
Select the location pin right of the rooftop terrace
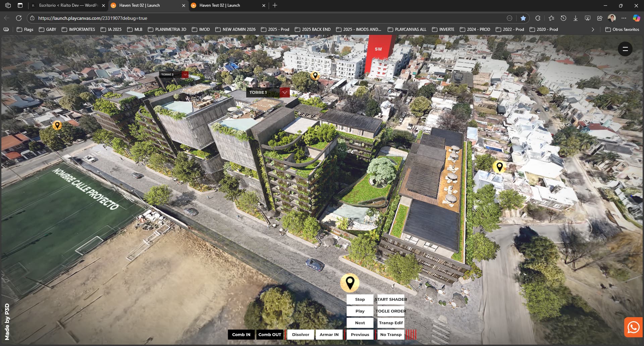click(499, 166)
